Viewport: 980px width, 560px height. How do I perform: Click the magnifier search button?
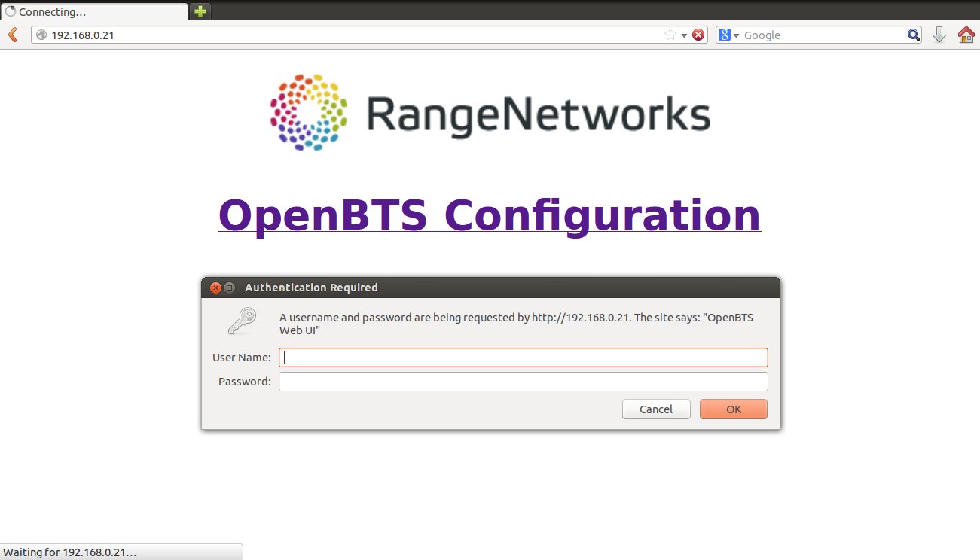click(x=913, y=35)
